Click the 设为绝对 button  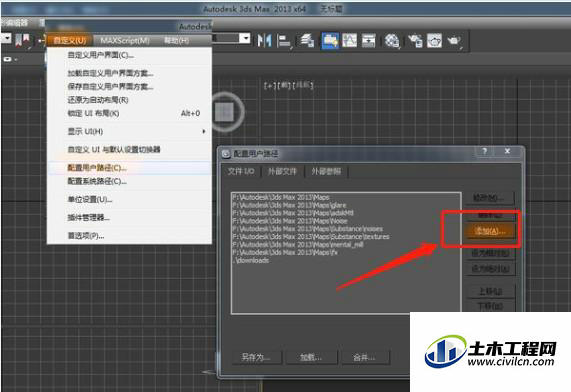[490, 269]
